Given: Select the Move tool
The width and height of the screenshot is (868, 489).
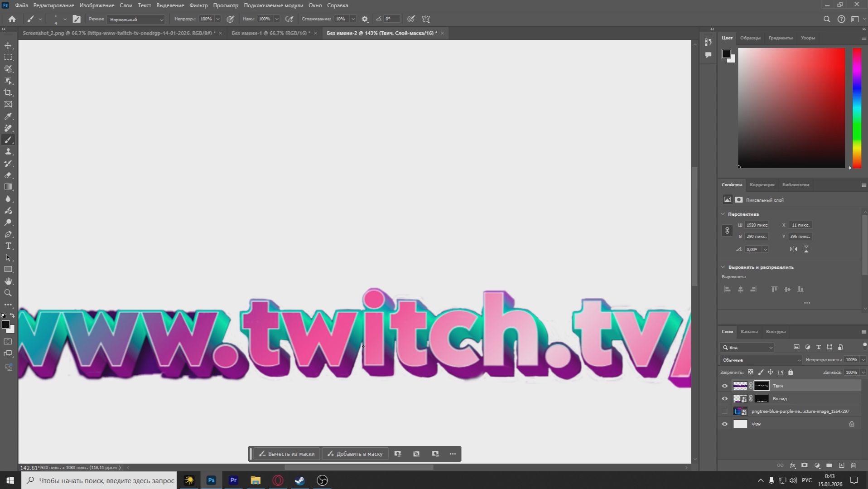Looking at the screenshot, I should [8, 45].
